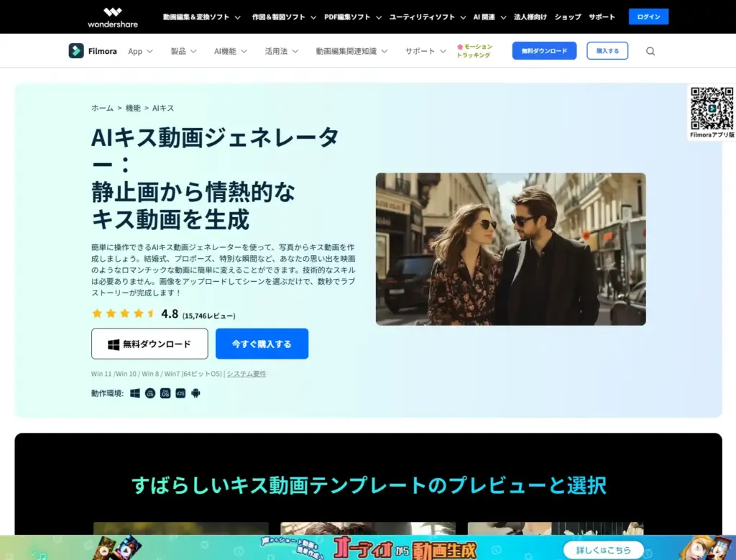Click the couple preview image
Screen dimensions: 736x560
510,249
